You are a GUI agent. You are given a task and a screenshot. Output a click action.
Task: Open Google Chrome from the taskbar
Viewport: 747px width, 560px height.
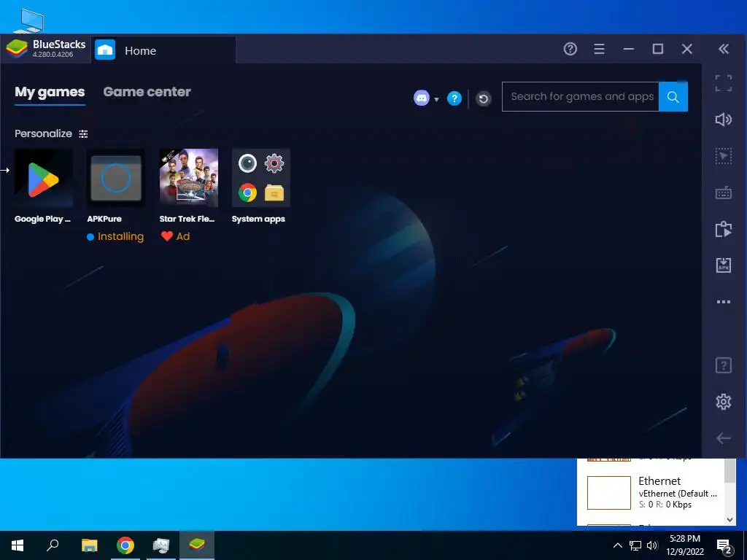[x=125, y=545]
